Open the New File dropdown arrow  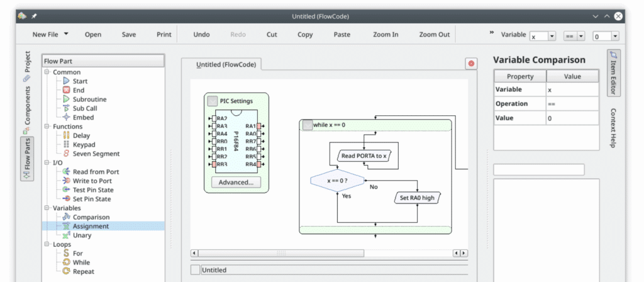coord(66,35)
